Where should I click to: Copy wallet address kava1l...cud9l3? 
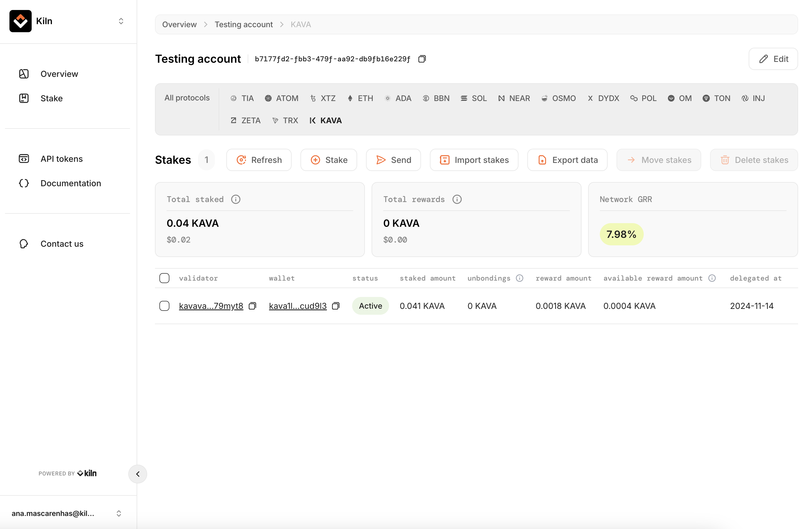(x=336, y=306)
